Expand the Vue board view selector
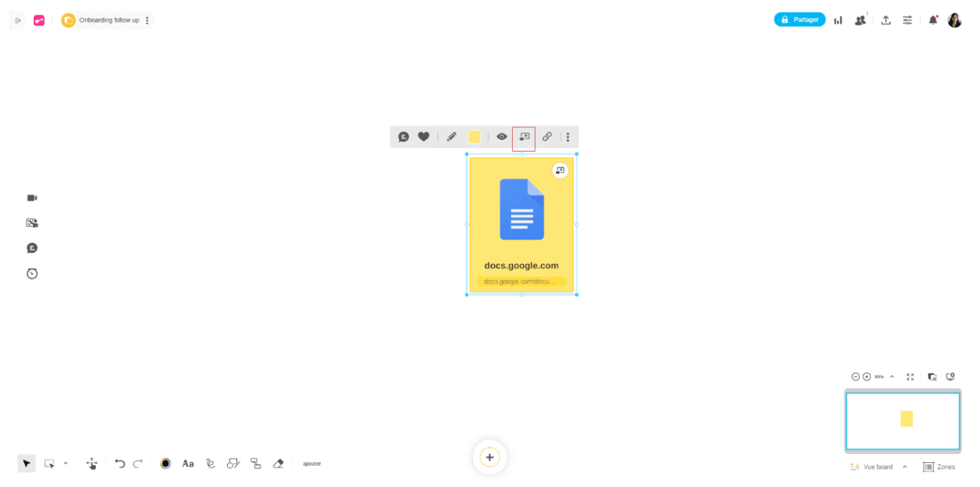This screenshot has width=980, height=487. (905, 467)
